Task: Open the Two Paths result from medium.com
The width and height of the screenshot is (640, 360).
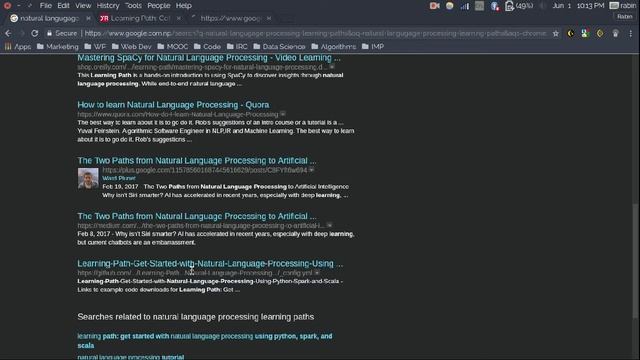Action: 197,216
